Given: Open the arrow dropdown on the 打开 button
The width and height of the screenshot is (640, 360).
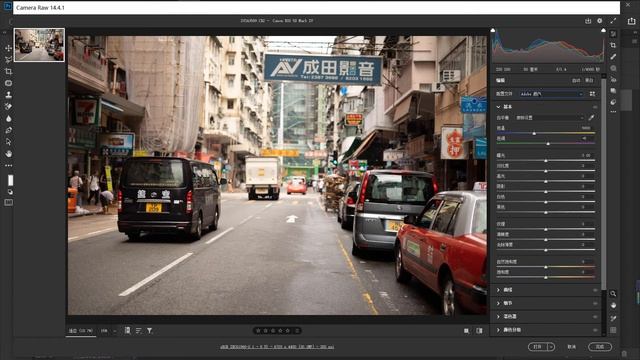Looking at the screenshot, I should [551, 347].
